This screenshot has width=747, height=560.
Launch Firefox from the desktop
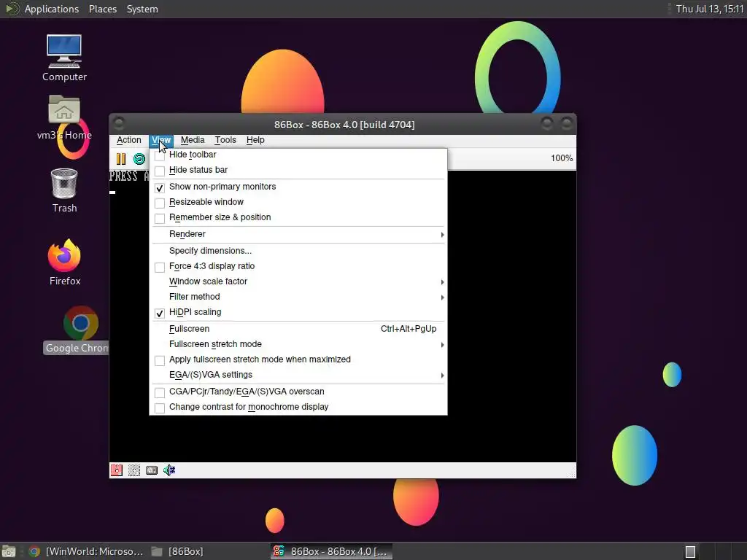(64, 262)
